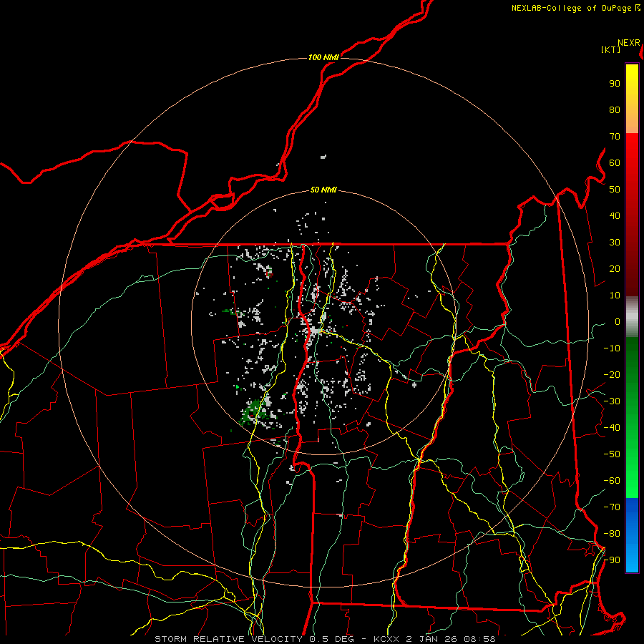Click the -30 value on the velocity scale
Image resolution: width=644 pixels, height=644 pixels.
[612, 401]
